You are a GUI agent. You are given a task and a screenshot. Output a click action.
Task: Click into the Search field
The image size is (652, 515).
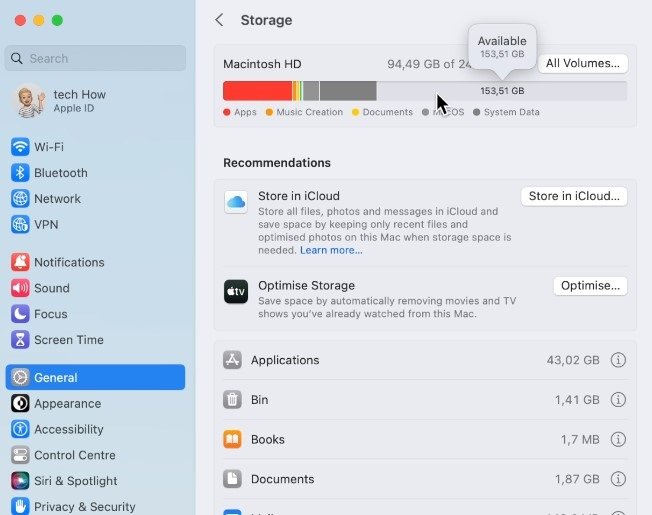95,58
